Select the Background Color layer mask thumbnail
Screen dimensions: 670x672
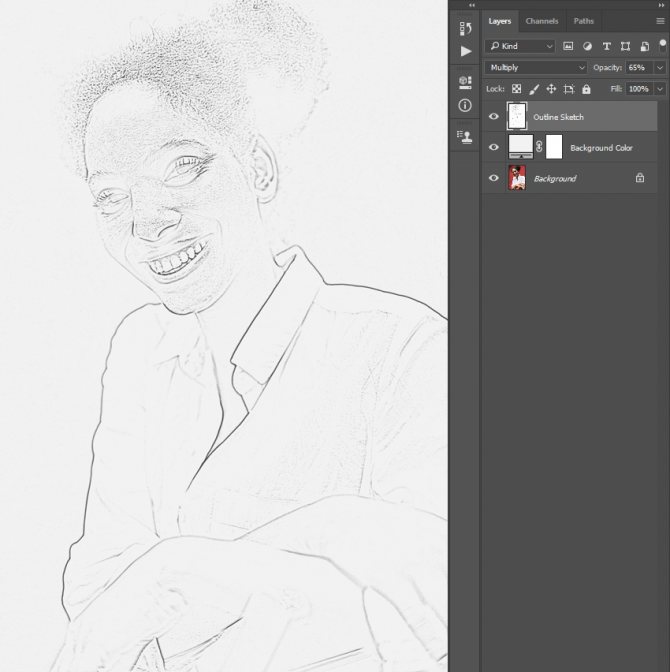click(554, 147)
